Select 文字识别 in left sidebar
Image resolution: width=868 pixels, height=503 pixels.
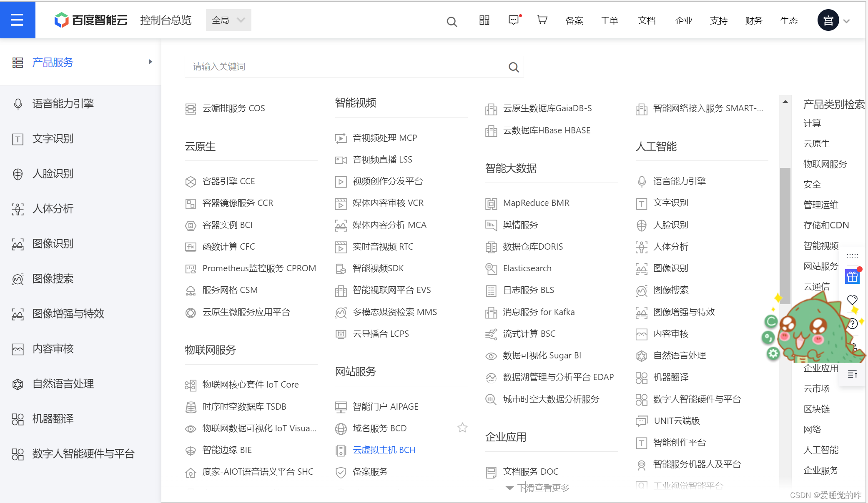[x=53, y=138]
